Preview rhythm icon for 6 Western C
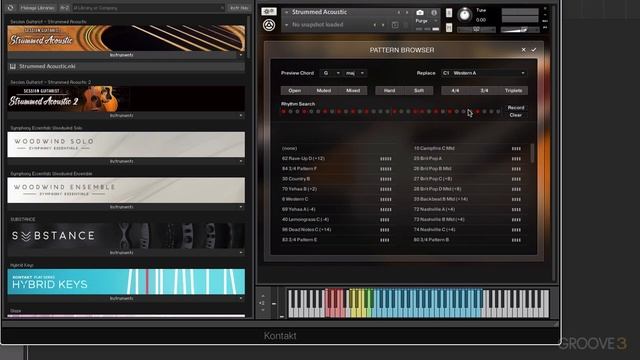 pos(386,200)
